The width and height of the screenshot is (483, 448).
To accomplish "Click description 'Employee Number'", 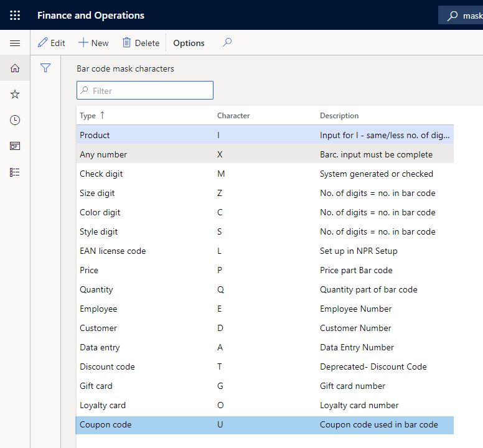I will pyautogui.click(x=356, y=309).
